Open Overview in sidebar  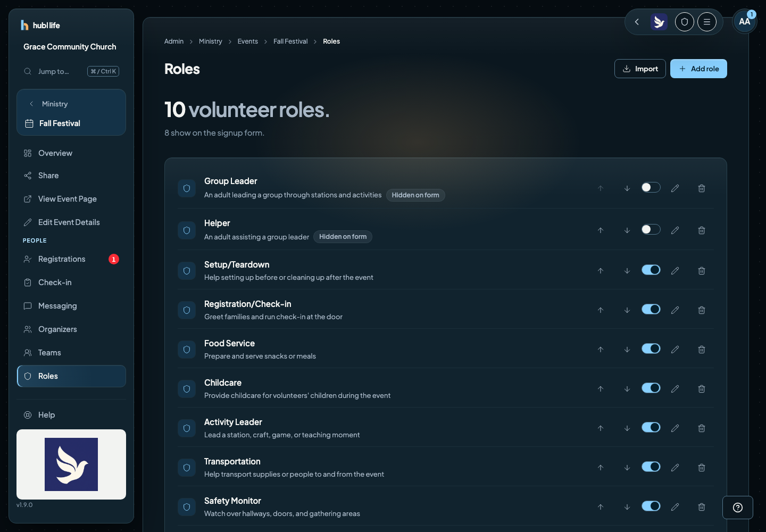(x=71, y=153)
